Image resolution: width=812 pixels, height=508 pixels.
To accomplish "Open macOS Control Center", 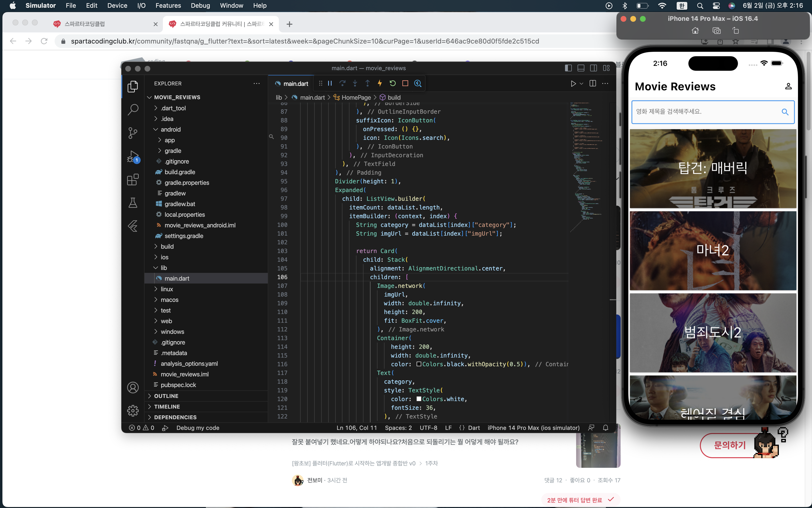I will 716,5.
